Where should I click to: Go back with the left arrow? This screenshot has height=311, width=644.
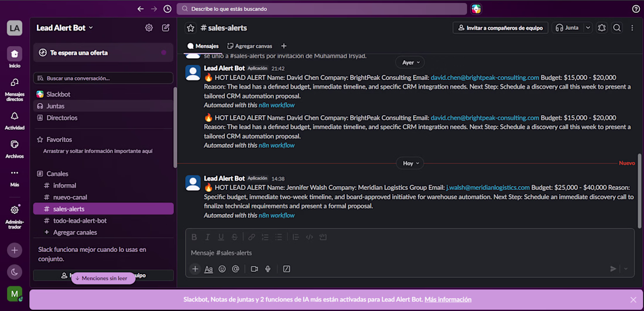pyautogui.click(x=141, y=9)
